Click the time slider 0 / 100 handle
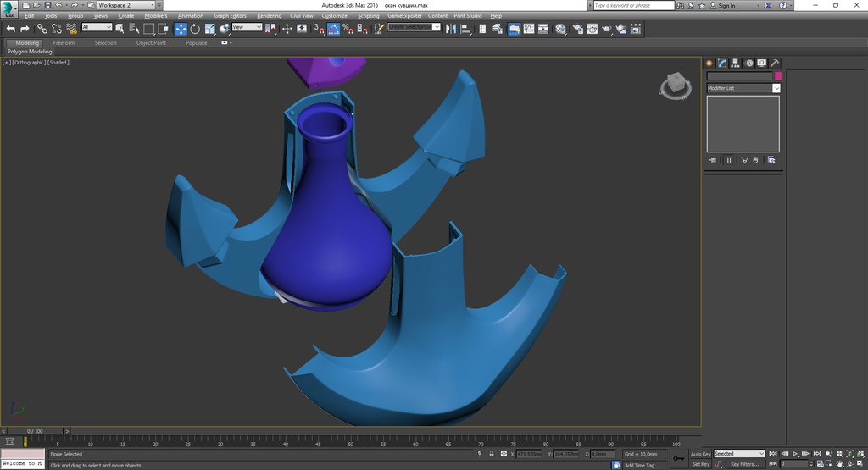 (35, 431)
